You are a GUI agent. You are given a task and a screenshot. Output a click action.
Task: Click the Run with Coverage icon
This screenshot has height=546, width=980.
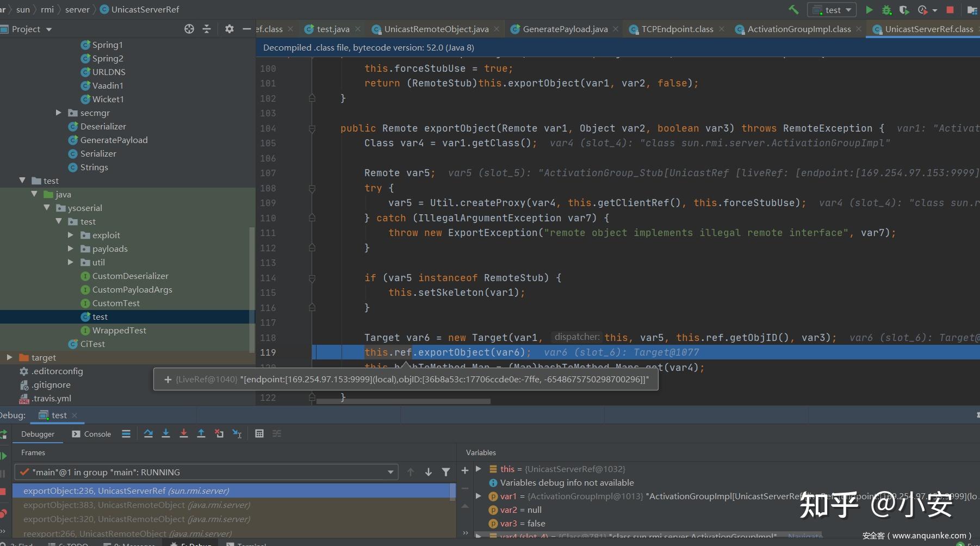tap(904, 10)
